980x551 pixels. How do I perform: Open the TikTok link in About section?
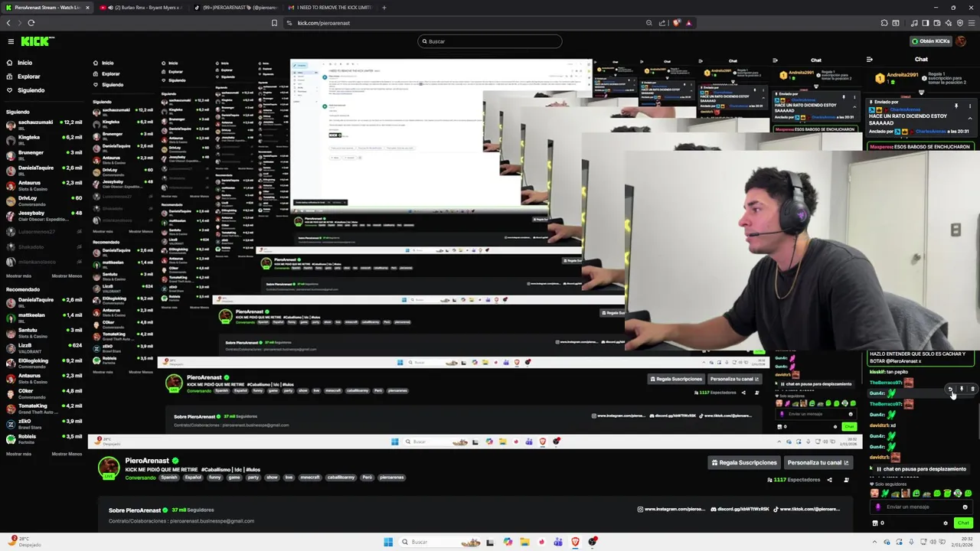(807, 509)
